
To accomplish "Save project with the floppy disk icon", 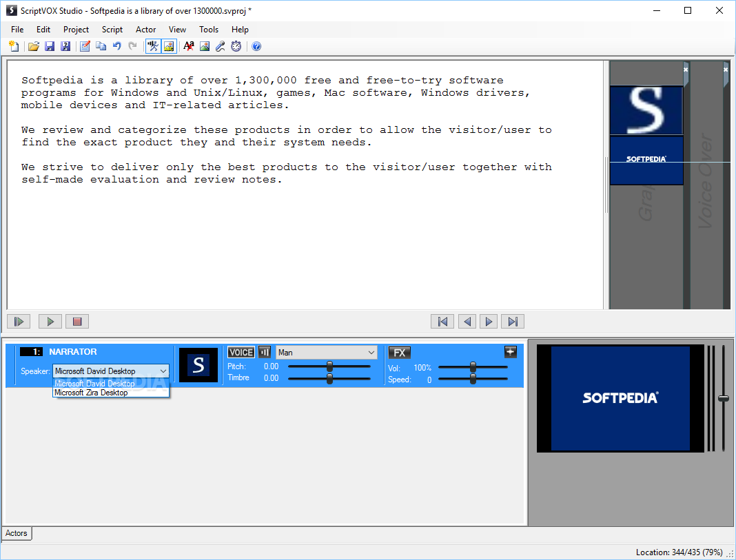I will pos(50,46).
